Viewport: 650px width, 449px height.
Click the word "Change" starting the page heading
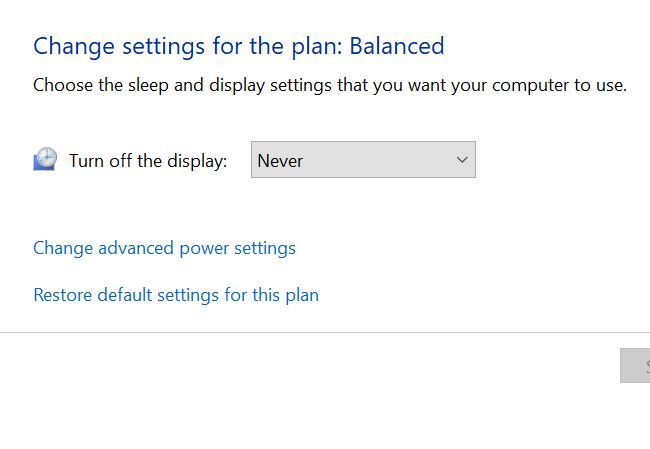[69, 46]
